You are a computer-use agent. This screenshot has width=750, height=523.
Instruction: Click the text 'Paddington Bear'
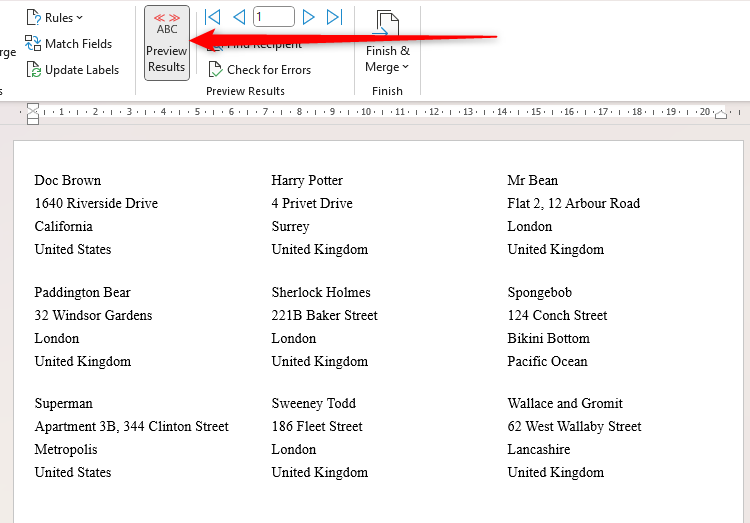pyautogui.click(x=82, y=292)
